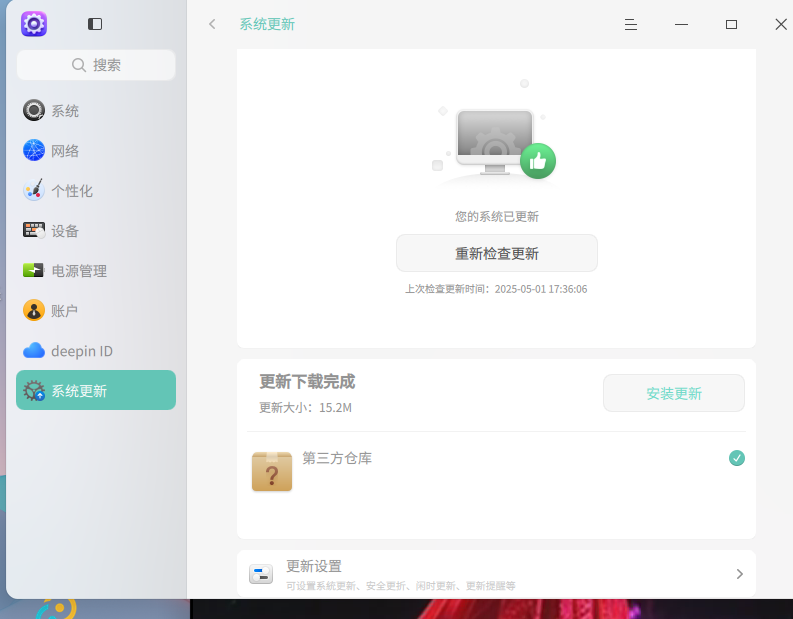Open the 系统 settings category
The width and height of the screenshot is (793, 619).
pos(96,110)
